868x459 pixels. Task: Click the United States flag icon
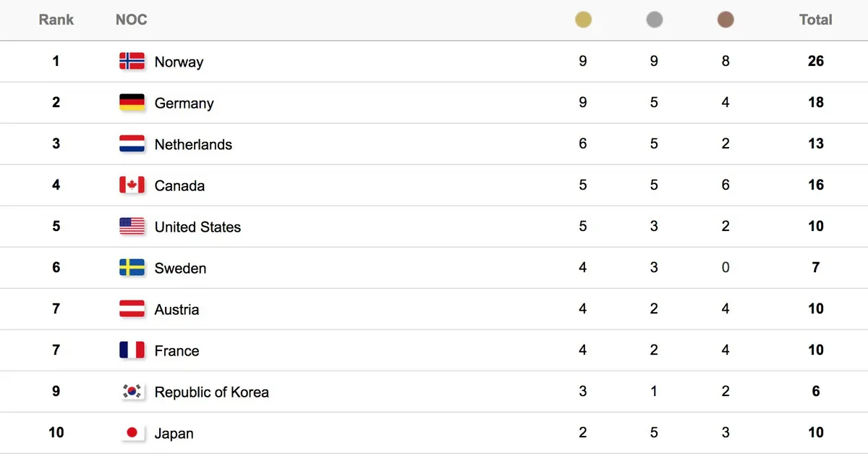pos(132,226)
